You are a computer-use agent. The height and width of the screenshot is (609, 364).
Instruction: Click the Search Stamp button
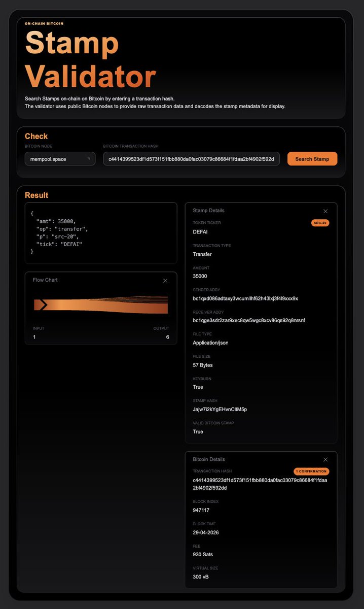tap(312, 159)
